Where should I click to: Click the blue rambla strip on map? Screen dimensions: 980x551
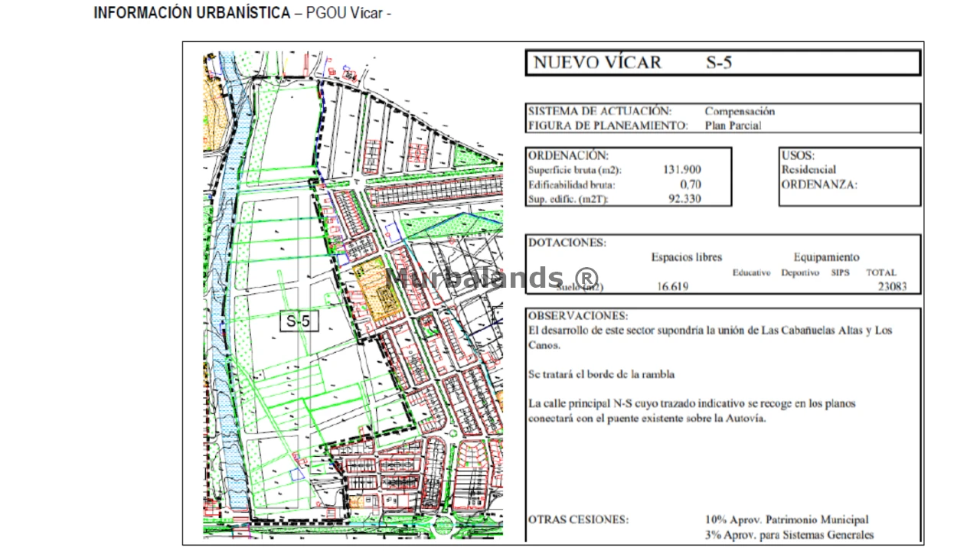229,306
